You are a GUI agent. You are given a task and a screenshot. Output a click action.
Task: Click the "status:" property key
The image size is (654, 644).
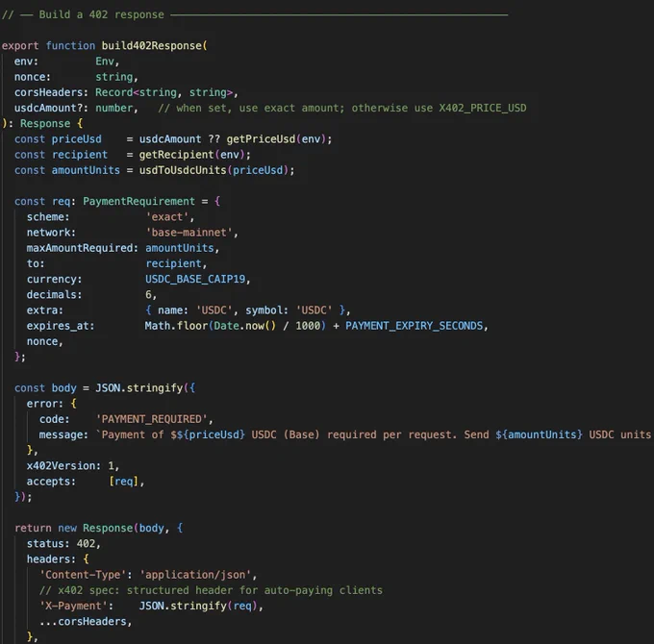pos(48,544)
